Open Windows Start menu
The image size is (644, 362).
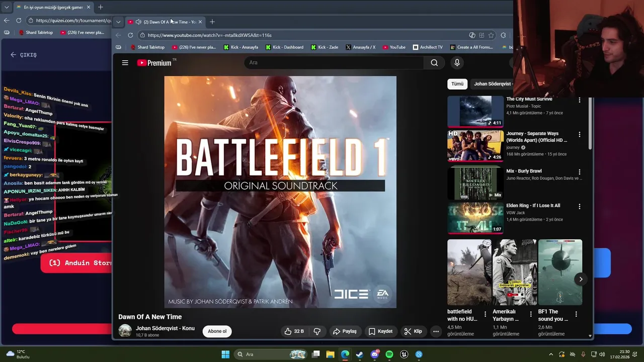(x=225, y=354)
